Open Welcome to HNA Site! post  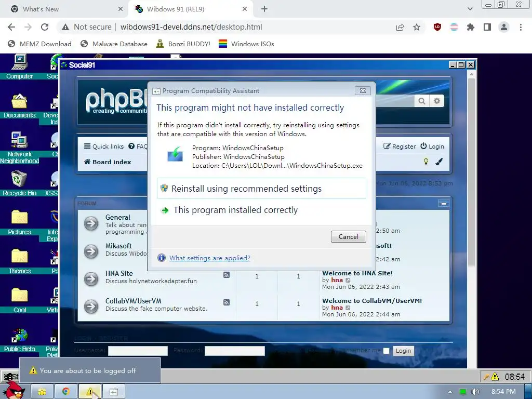(357, 273)
